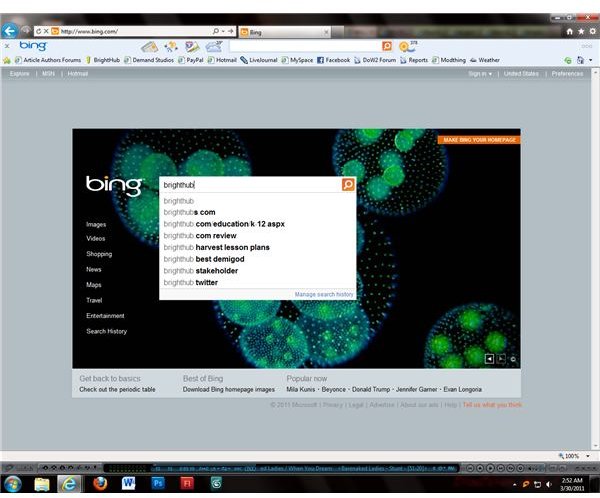This screenshot has width=600, height=498.
Task: Click the taskbar clock showing 2:52 AM
Action: (572, 484)
